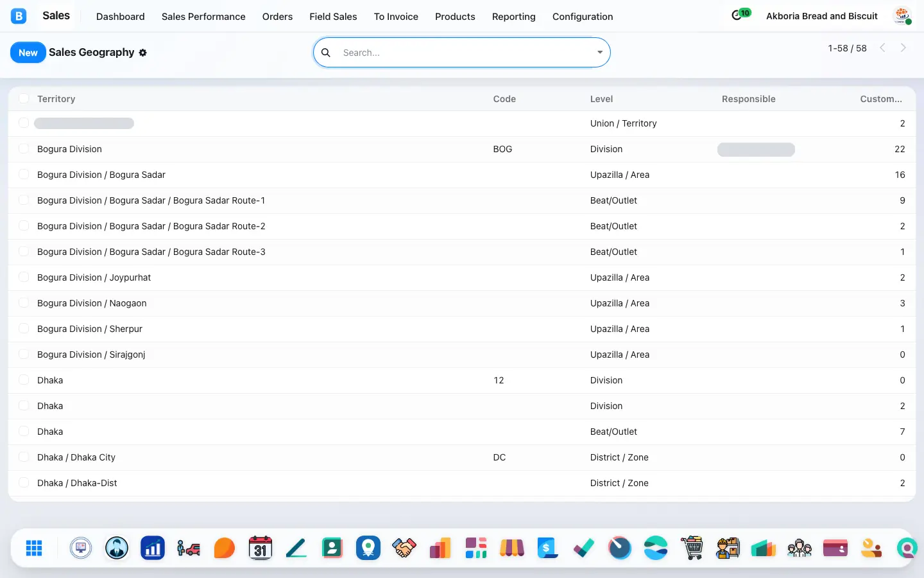The height and width of the screenshot is (578, 924).
Task: Open the Field Sales menu
Action: pos(333,17)
